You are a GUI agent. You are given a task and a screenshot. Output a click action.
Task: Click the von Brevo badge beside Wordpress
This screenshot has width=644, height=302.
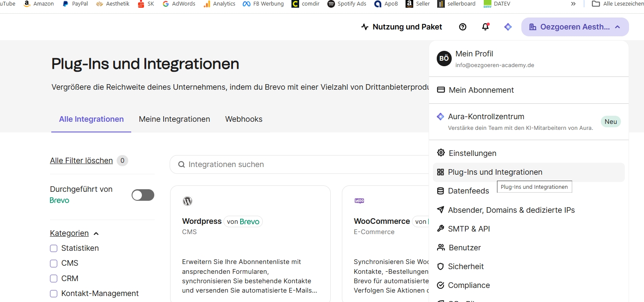pyautogui.click(x=243, y=221)
